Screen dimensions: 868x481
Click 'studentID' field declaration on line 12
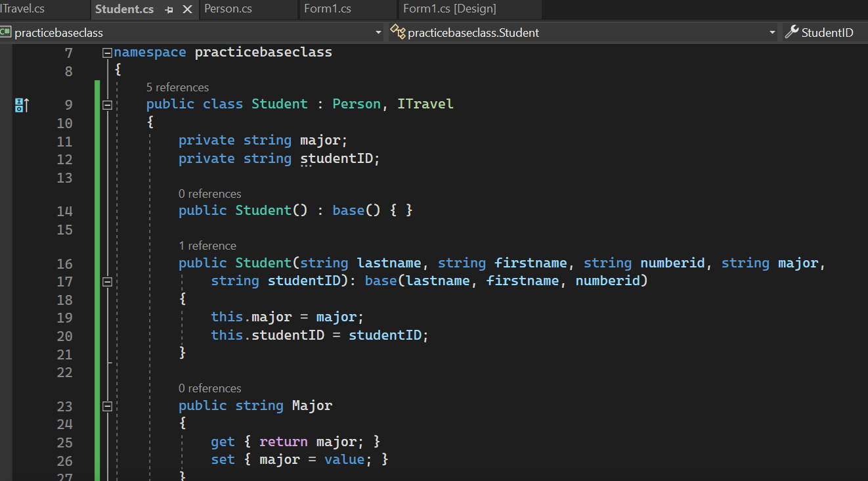point(337,158)
